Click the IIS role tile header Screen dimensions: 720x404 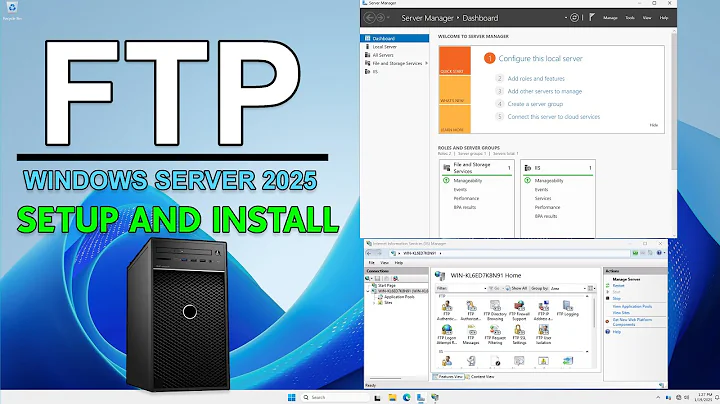point(558,168)
